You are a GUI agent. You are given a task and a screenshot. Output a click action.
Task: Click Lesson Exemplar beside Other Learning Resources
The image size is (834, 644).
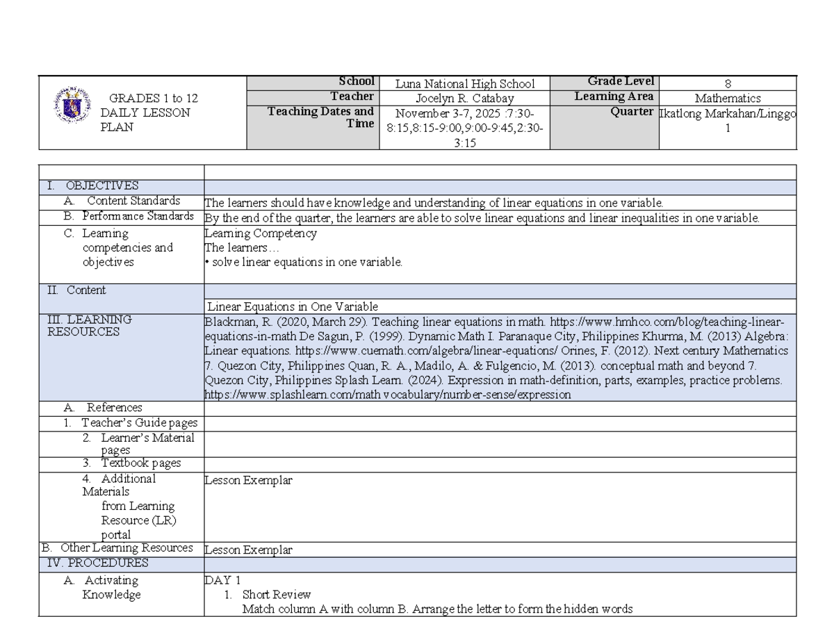(x=249, y=550)
